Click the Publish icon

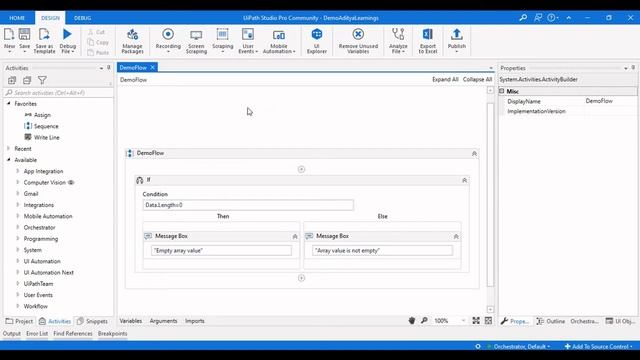coord(456,34)
